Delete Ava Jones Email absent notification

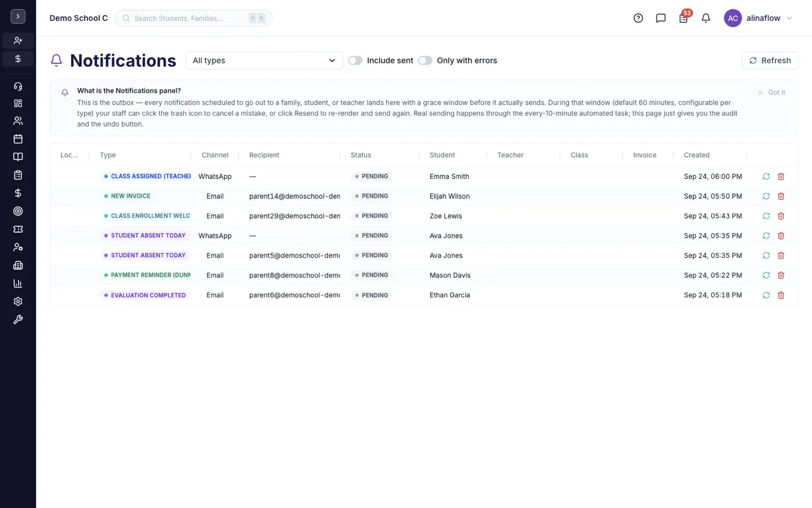(x=781, y=255)
